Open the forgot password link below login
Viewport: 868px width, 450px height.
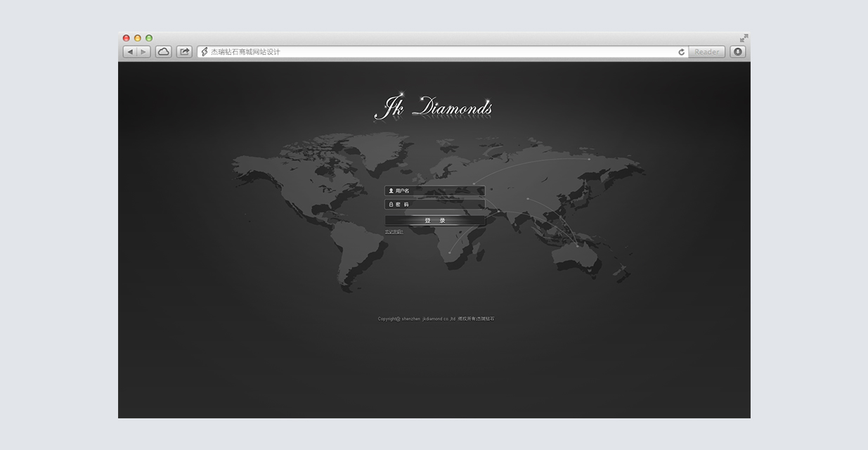tap(394, 231)
